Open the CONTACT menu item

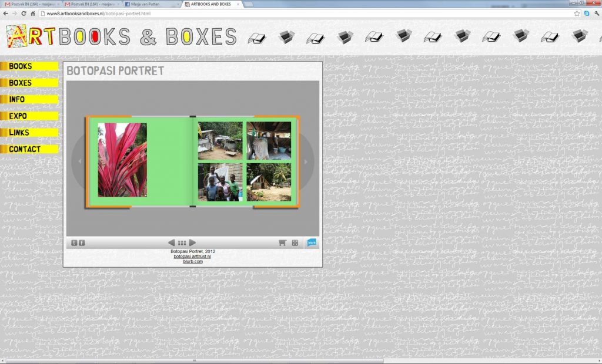pyautogui.click(x=29, y=149)
